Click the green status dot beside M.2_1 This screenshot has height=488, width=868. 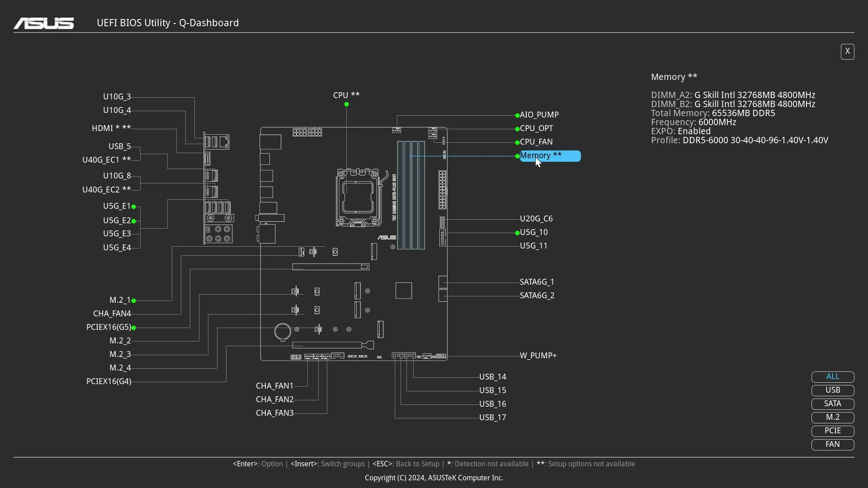134,300
